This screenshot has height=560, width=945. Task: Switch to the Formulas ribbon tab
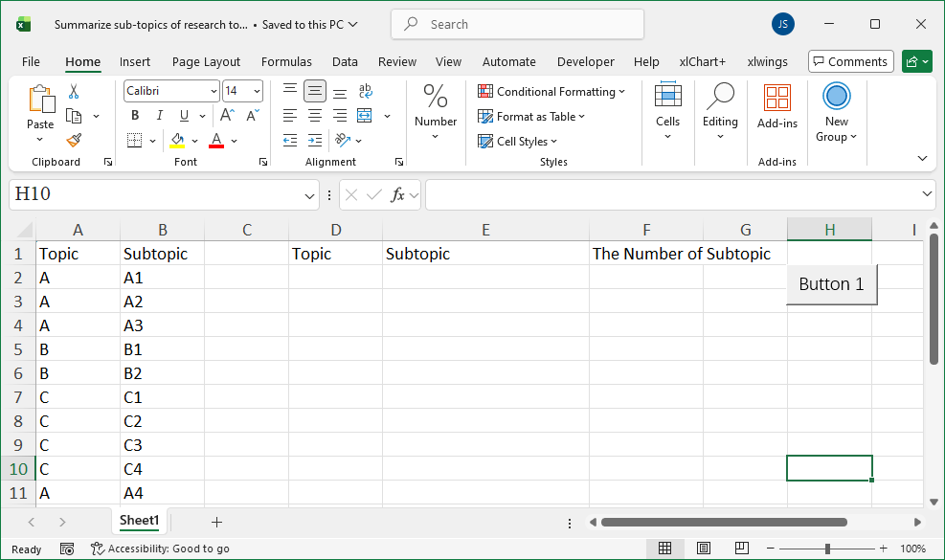pos(286,61)
